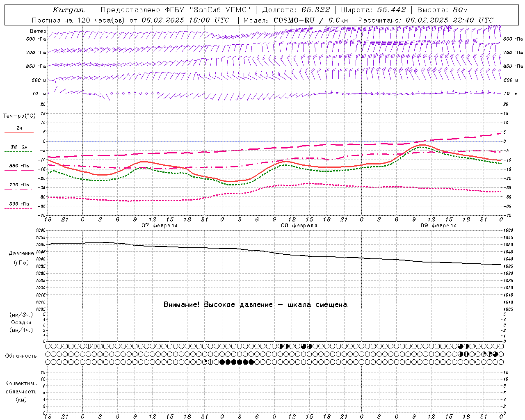Click the elevation label Высота: 80м
525x420 pixels.
[442, 10]
